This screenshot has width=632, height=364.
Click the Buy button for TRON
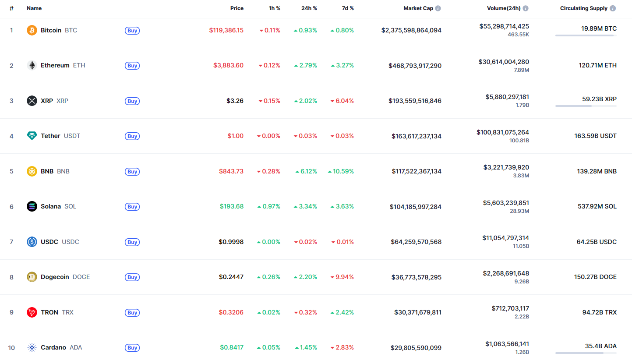[x=132, y=313]
